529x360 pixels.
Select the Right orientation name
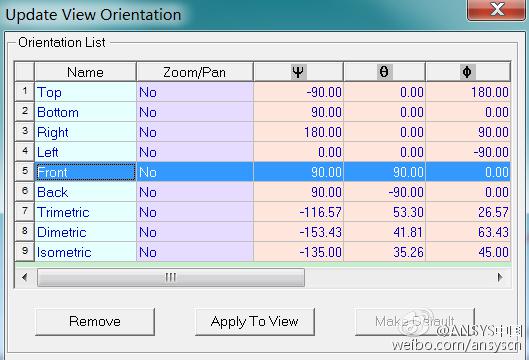coord(85,132)
